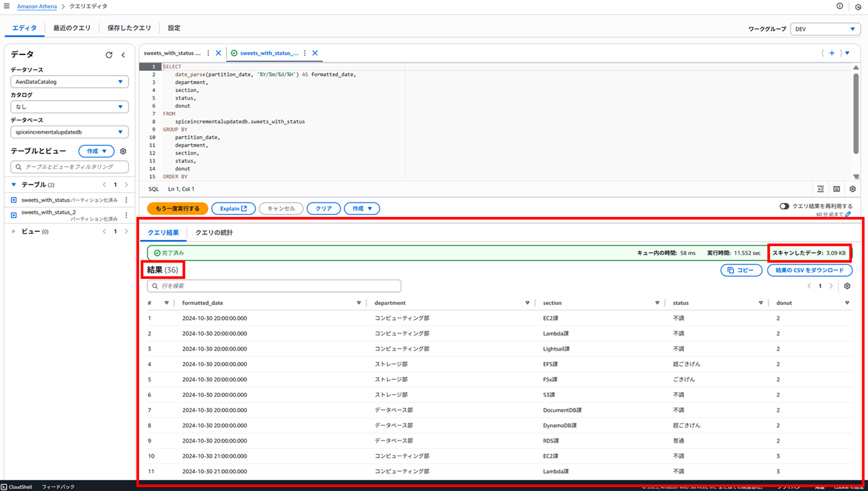868x491 pixels.
Task: Toggle reuse query results switch
Action: pyautogui.click(x=784, y=206)
